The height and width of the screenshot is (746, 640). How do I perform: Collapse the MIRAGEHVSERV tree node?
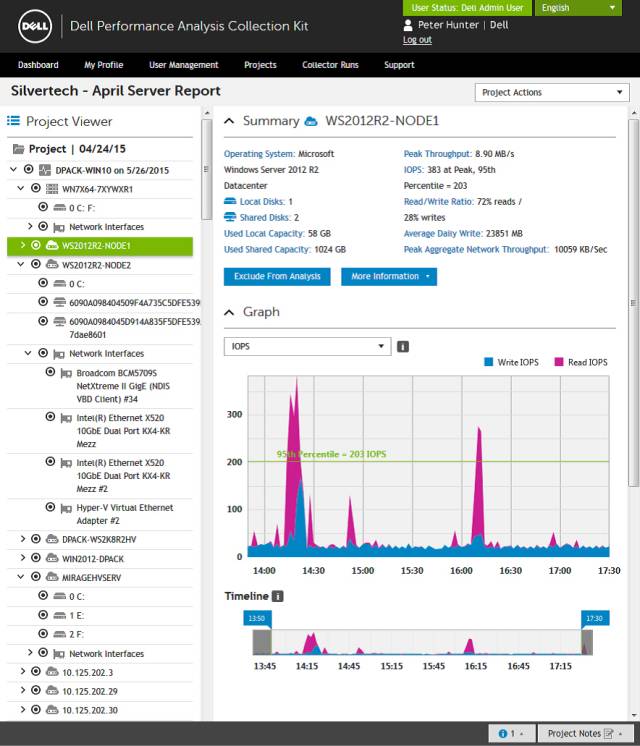[x=20, y=577]
